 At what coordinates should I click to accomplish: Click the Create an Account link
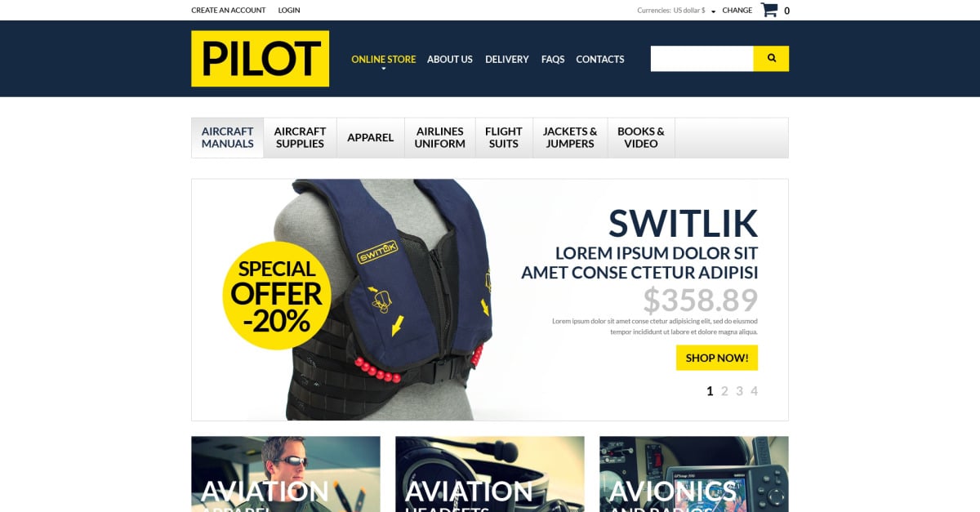point(229,11)
